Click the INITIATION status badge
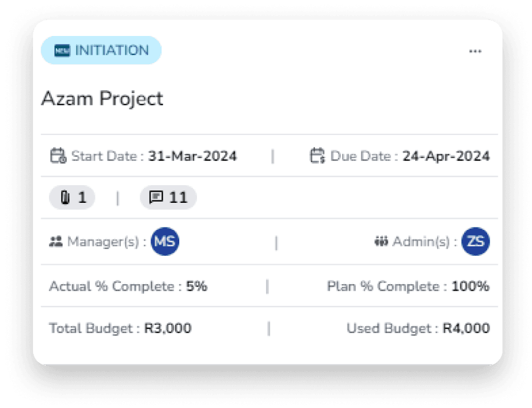The image size is (532, 408). (101, 50)
